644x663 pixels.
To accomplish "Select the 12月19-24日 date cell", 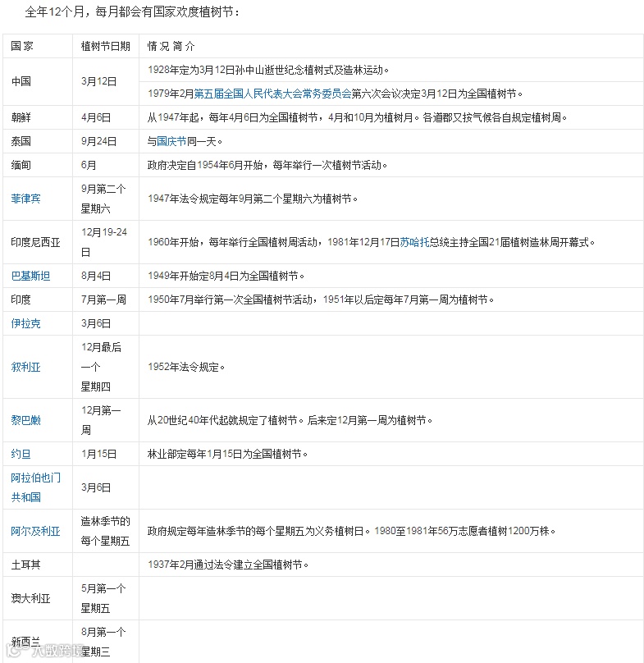I will pyautogui.click(x=104, y=242).
